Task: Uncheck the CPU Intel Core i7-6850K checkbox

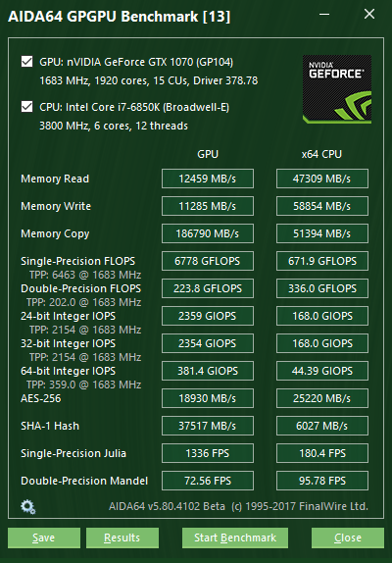Action: point(26,107)
